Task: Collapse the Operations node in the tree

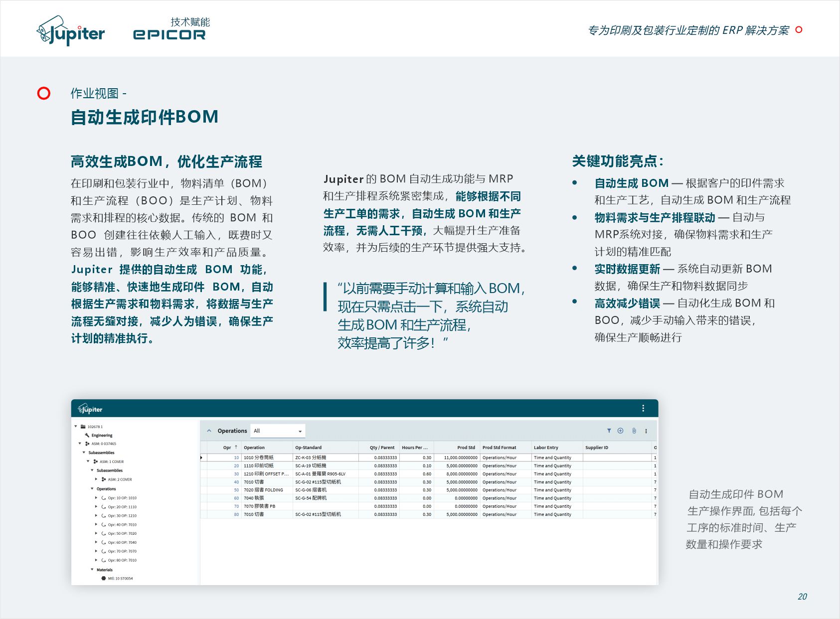Action: pos(92,489)
